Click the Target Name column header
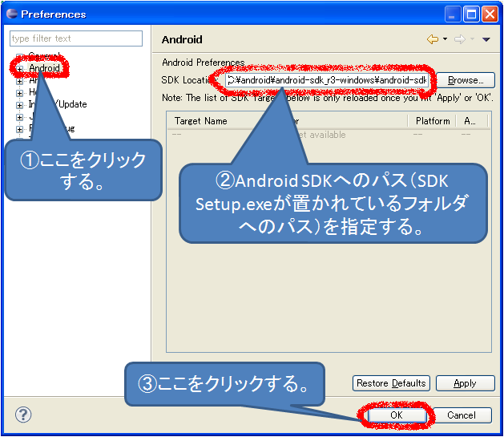Image resolution: width=504 pixels, height=437 pixels. (200, 121)
